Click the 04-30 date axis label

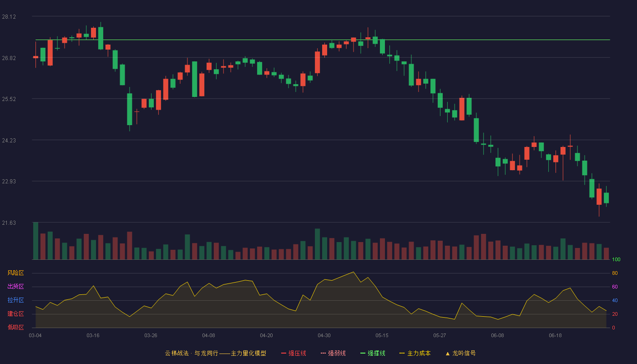point(324,335)
